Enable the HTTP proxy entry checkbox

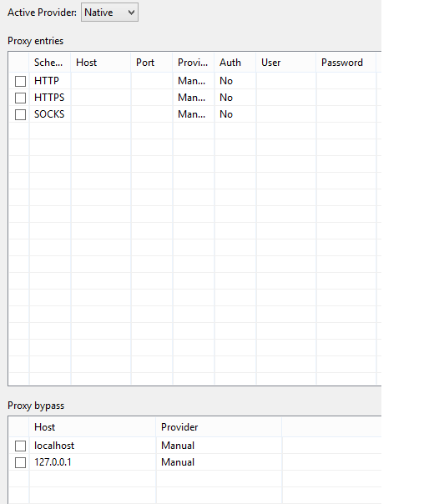[20, 81]
